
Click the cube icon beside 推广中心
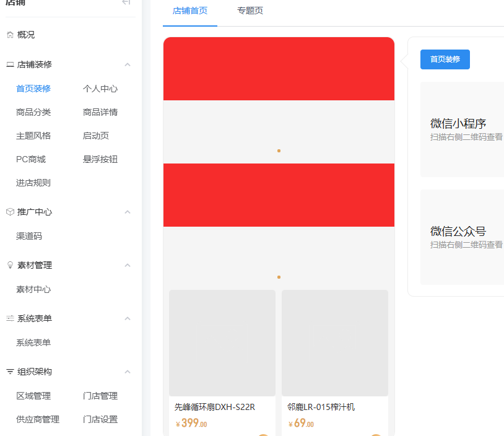[10, 212]
